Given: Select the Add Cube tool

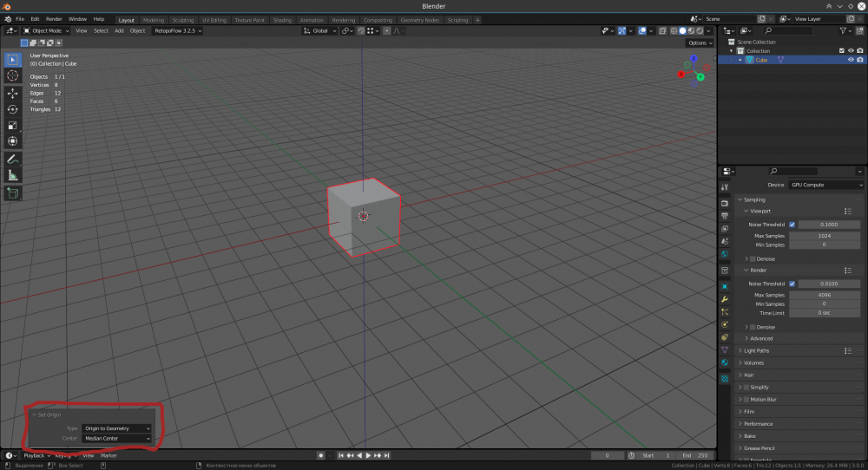Looking at the screenshot, I should 13,193.
